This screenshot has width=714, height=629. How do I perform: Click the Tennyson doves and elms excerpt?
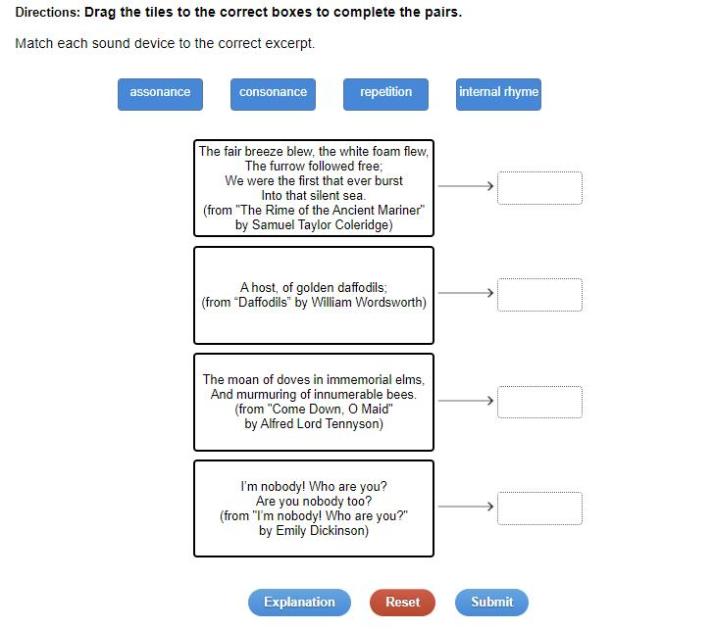[313, 401]
